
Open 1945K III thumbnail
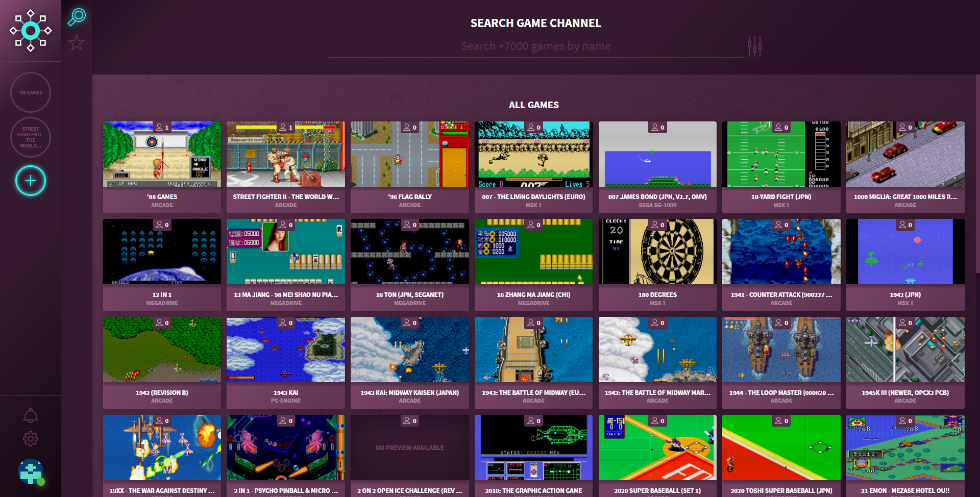point(905,350)
